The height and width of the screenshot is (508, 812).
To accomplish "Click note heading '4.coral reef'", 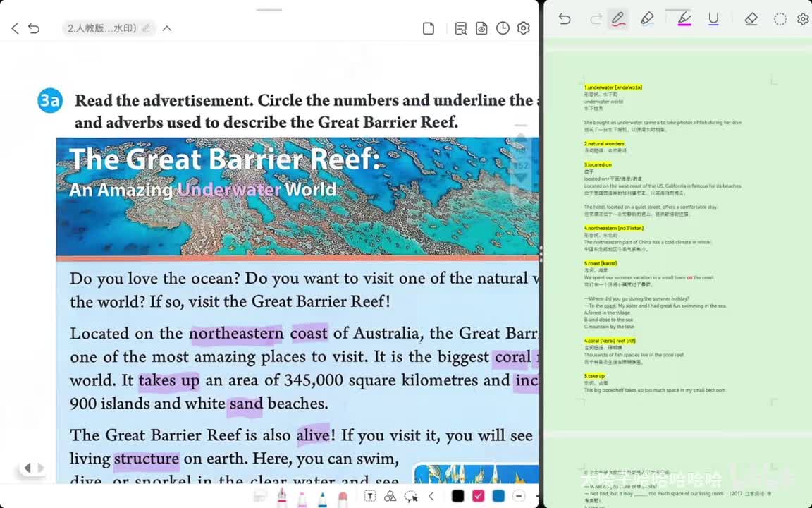I will [610, 341].
